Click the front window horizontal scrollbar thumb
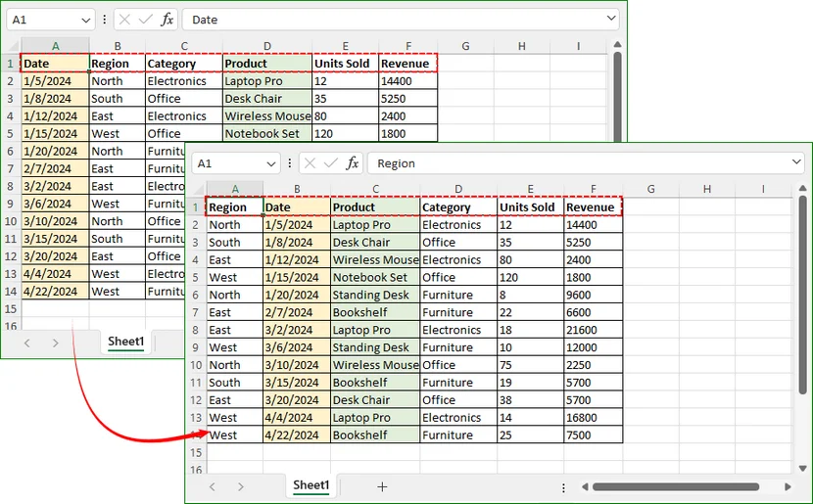Viewport: 813px width, 504px height. point(676,487)
